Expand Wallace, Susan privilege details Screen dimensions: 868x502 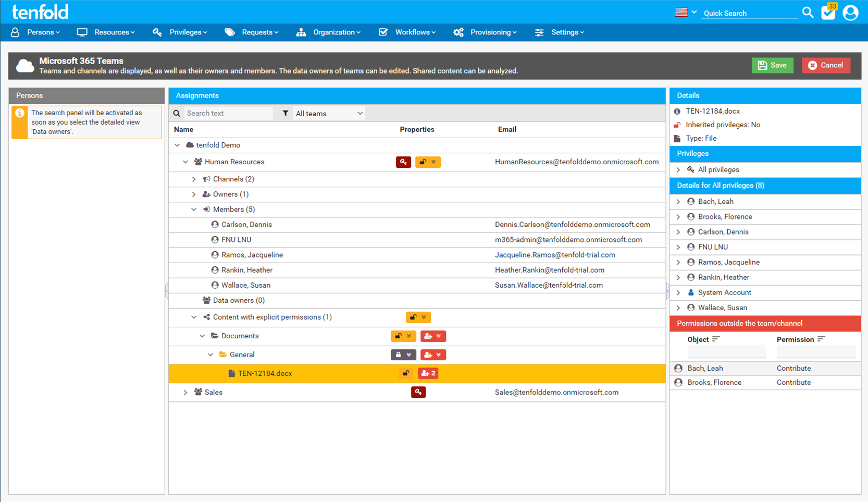678,308
